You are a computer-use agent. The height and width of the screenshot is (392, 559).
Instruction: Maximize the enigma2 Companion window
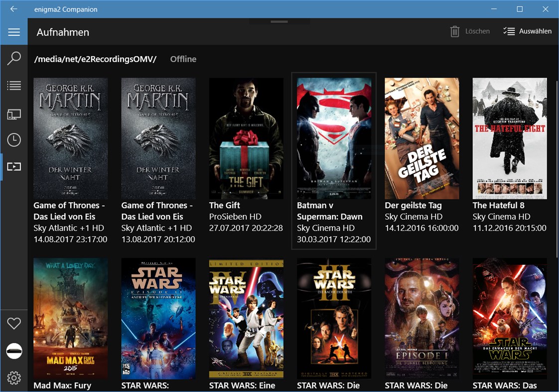[x=520, y=9]
